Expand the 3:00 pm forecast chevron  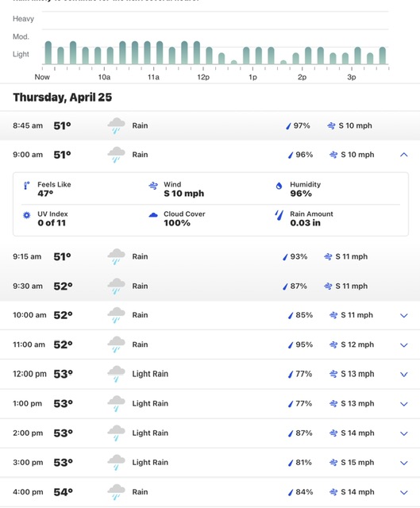coord(404,463)
